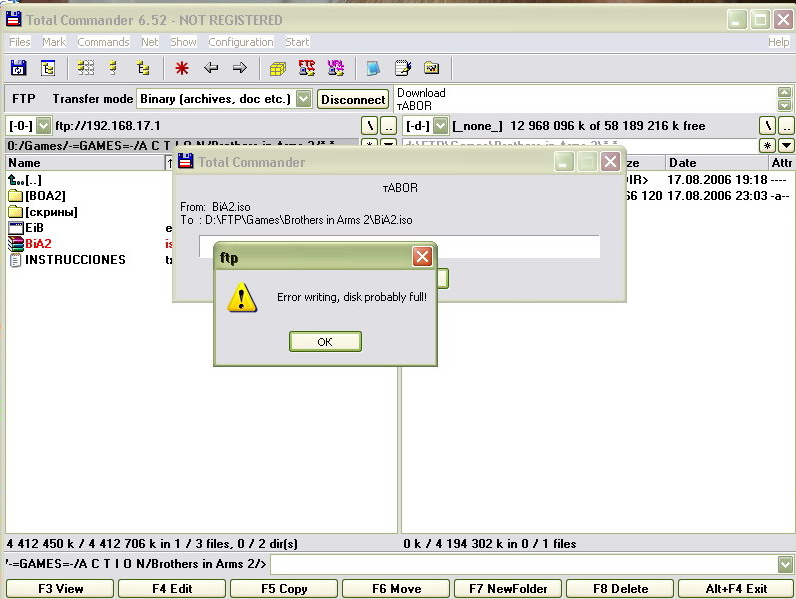Viewport: 796px width, 599px height.
Task: Open the right panel favorites asterisk button
Action: coord(768,146)
